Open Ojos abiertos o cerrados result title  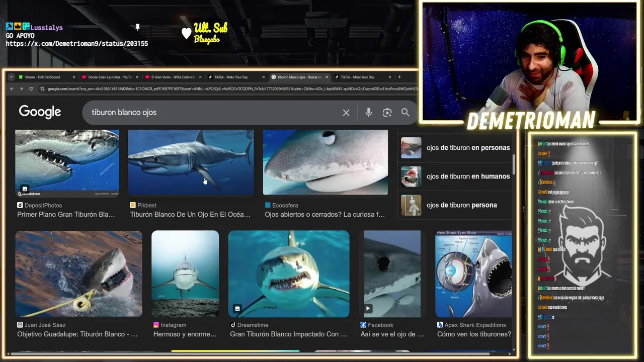(x=325, y=214)
